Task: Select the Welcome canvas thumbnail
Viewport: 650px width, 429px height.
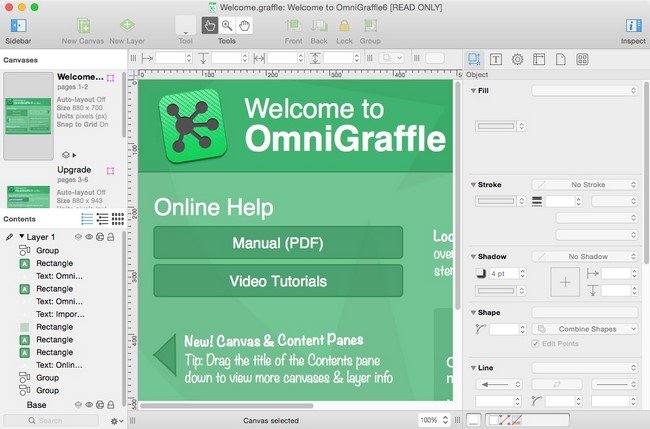Action: (28, 116)
